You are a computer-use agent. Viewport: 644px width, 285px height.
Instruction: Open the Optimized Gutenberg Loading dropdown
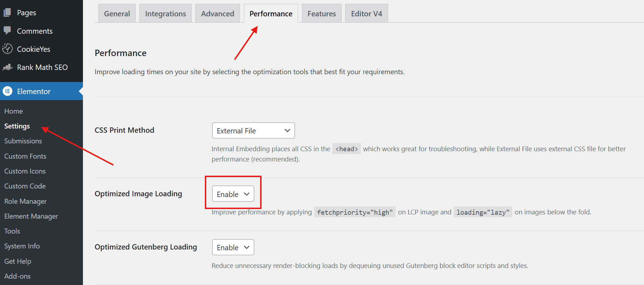pyautogui.click(x=233, y=247)
